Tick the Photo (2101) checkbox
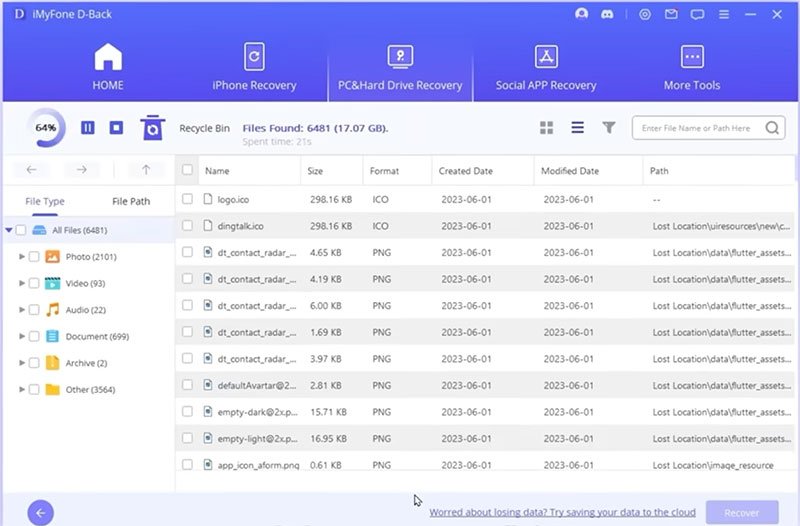Viewport: 800px width, 526px height. pyautogui.click(x=34, y=256)
